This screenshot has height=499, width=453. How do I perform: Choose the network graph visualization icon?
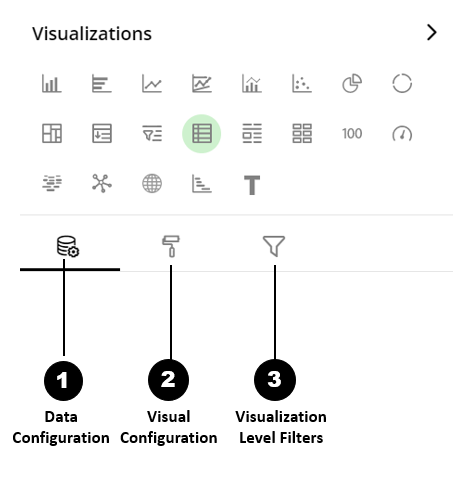click(x=102, y=183)
